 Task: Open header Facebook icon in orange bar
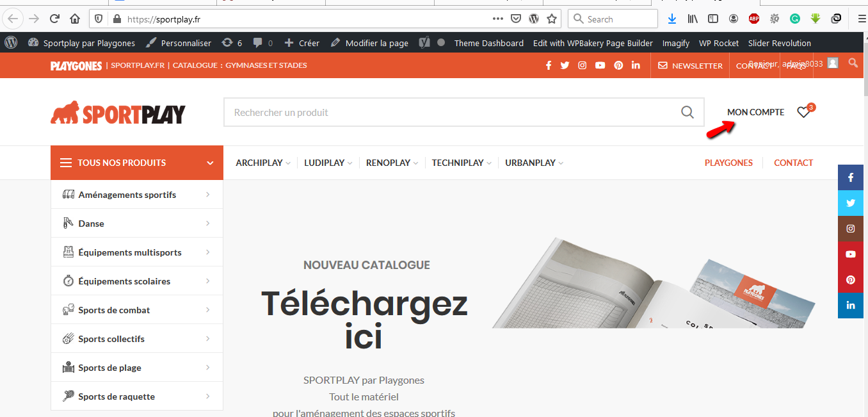coord(549,65)
